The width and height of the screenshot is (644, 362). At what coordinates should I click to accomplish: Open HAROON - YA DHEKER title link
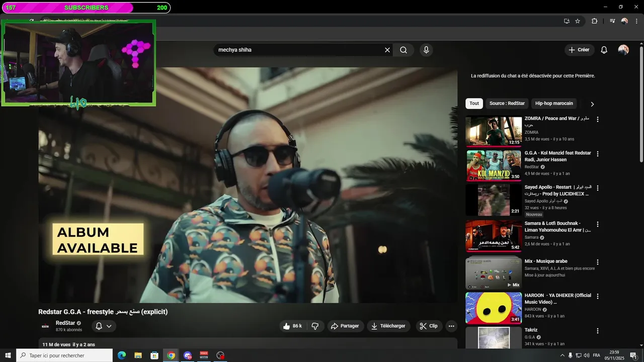(x=558, y=299)
